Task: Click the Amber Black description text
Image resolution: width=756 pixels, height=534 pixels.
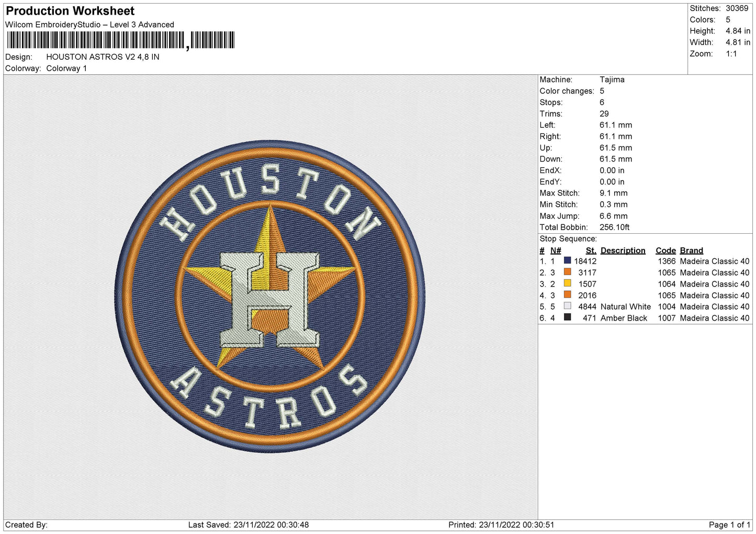Action: (624, 319)
